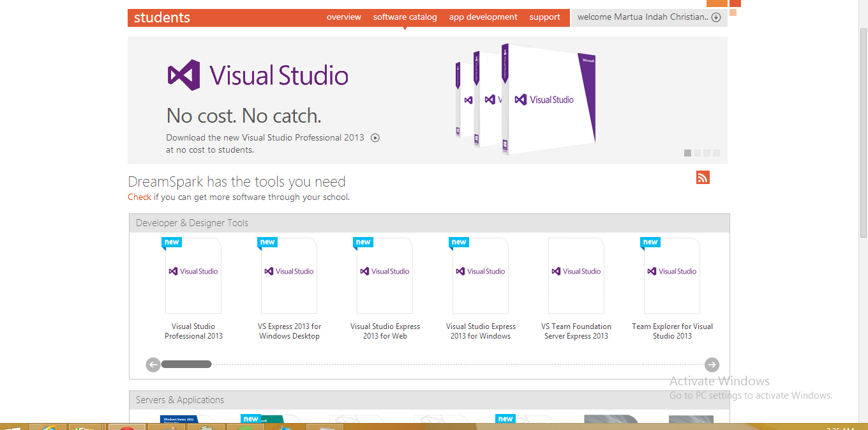Viewport: 868px width, 430px height.
Task: Click the play arrow after Professional 2013
Action: point(375,137)
